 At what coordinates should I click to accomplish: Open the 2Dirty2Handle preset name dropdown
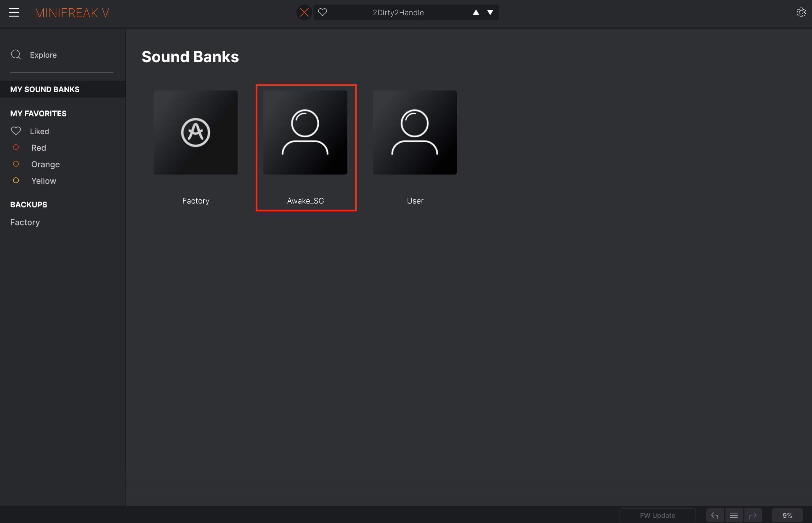click(x=398, y=12)
